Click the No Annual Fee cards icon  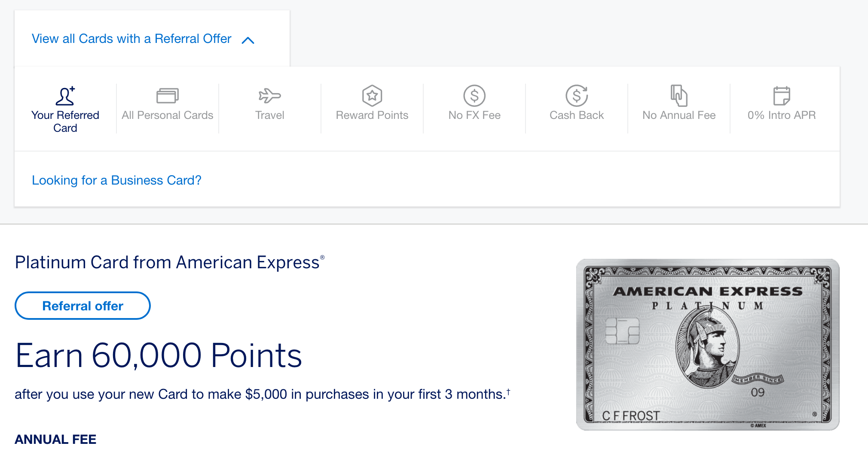tap(679, 96)
